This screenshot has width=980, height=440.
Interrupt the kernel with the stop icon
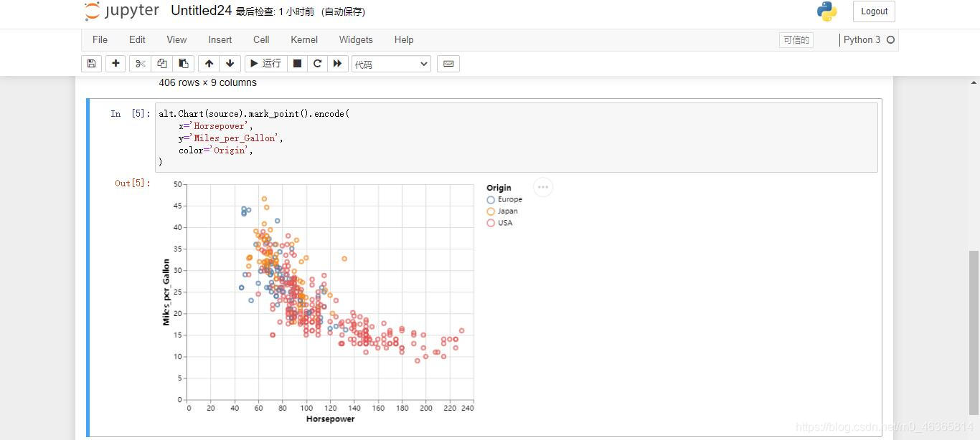coord(297,64)
